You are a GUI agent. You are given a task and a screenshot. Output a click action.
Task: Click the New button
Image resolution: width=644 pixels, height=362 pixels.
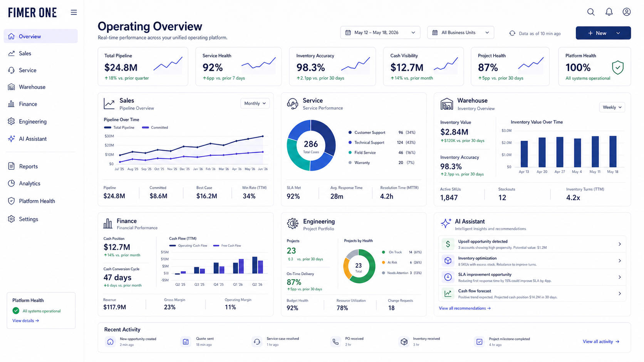[x=603, y=33]
